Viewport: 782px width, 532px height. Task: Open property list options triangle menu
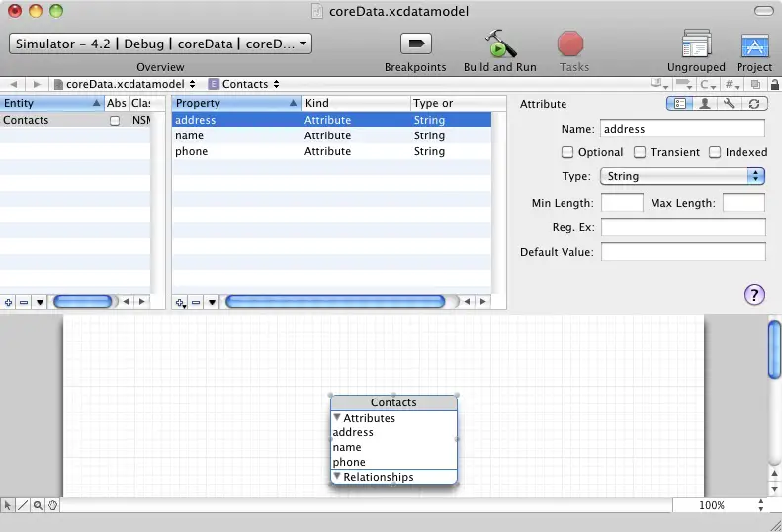pos(212,302)
